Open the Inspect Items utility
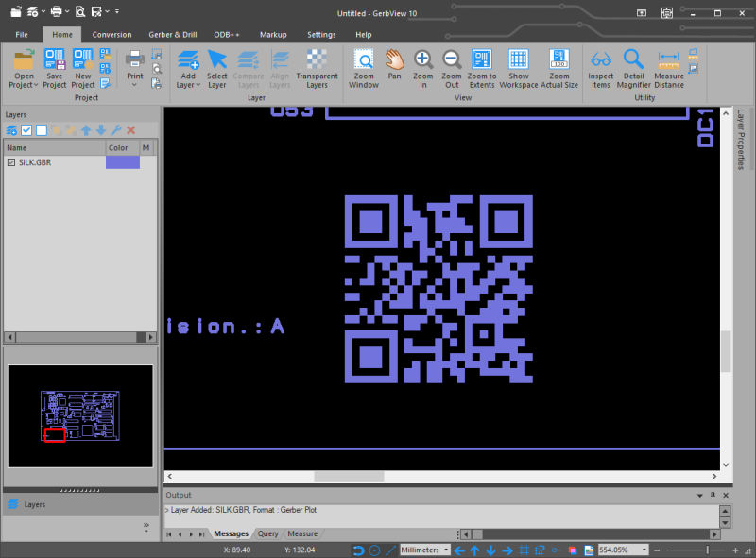This screenshot has width=756, height=558. point(601,69)
